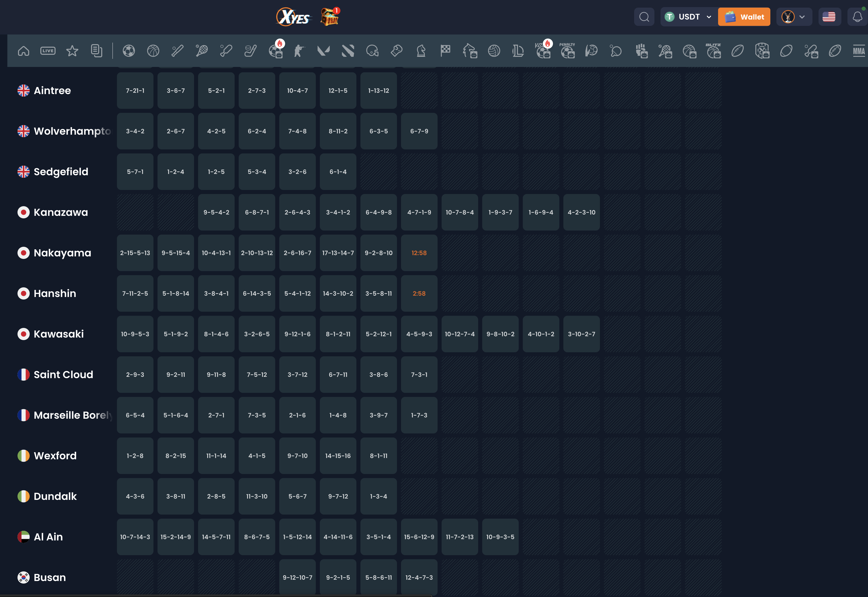The height and width of the screenshot is (597, 868).
Task: Open the US flag language selector
Action: 829,17
